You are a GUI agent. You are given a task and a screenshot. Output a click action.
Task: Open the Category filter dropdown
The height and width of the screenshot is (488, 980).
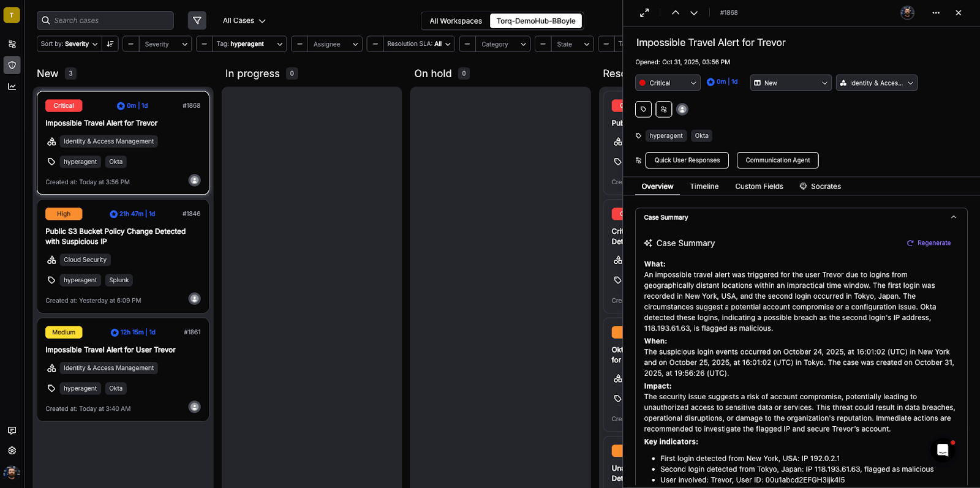(x=503, y=44)
